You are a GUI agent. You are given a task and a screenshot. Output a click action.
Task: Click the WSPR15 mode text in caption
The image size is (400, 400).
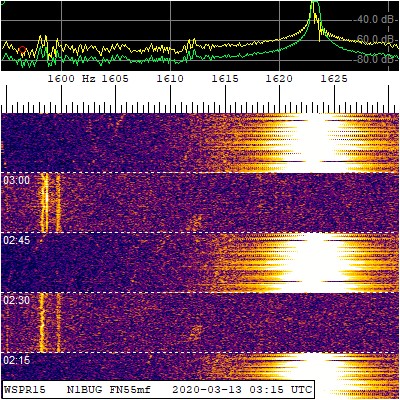[25, 389]
